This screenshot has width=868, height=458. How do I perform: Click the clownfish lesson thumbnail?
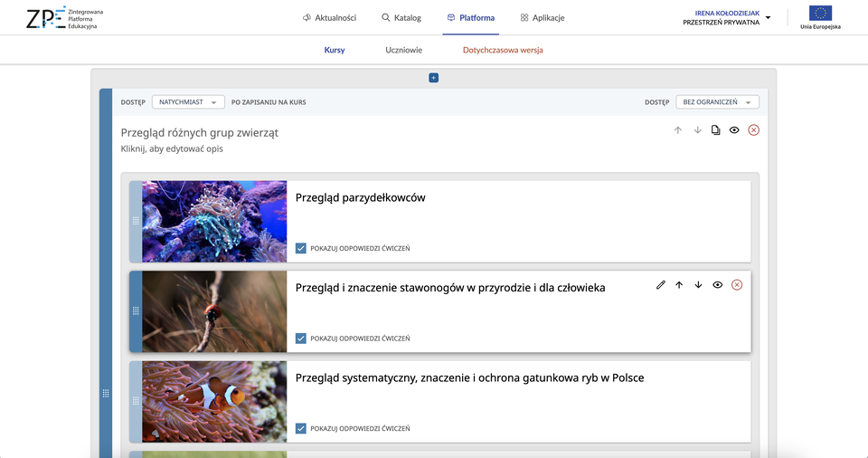(x=214, y=402)
